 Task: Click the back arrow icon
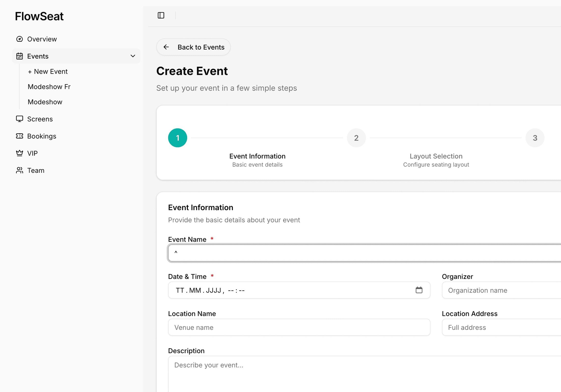coord(166,47)
